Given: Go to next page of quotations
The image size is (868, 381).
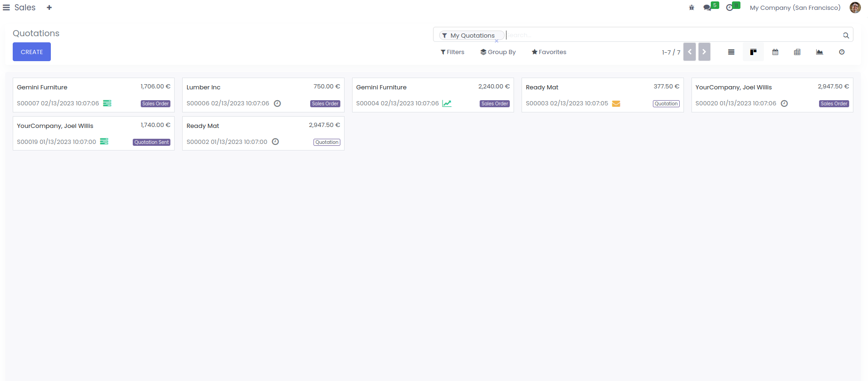Looking at the screenshot, I should 704,52.
